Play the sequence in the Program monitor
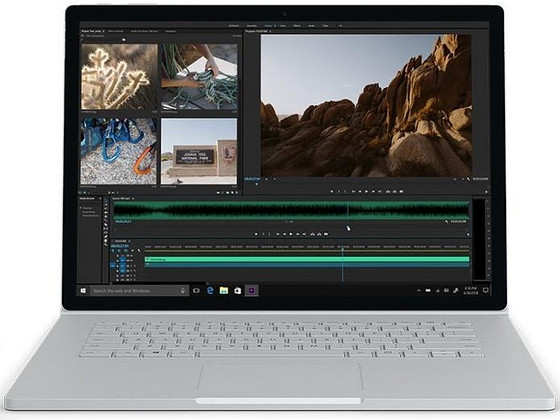 (x=366, y=192)
